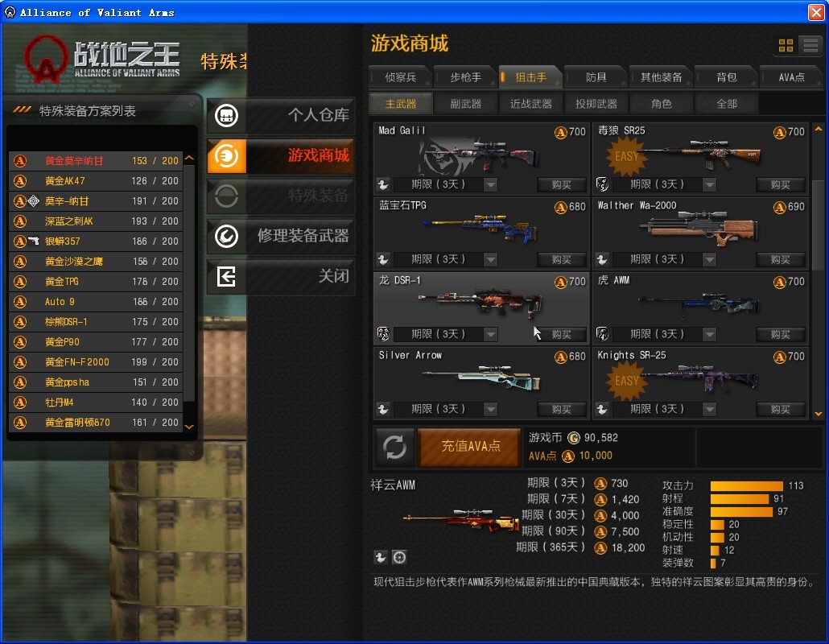829x644 pixels.
Task: Switch to grid view icon in shop header
Action: coord(786,45)
